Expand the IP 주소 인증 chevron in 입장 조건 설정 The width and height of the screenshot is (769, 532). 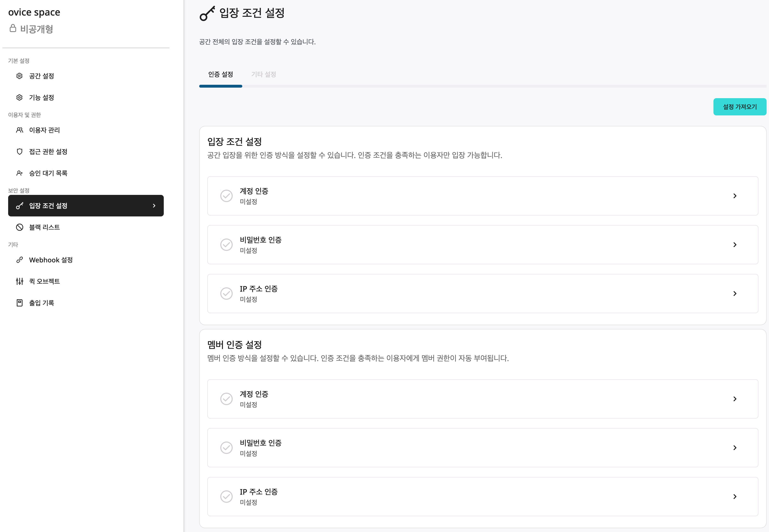click(x=735, y=294)
